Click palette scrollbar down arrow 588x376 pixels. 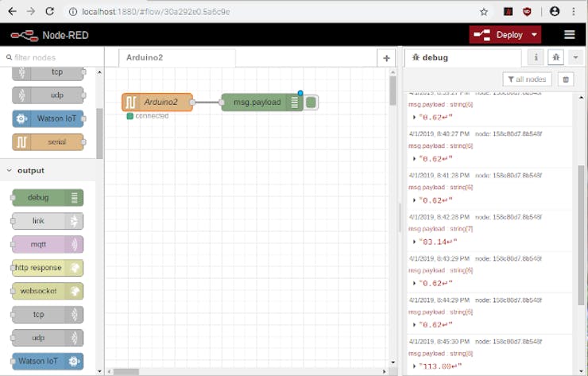point(99,371)
